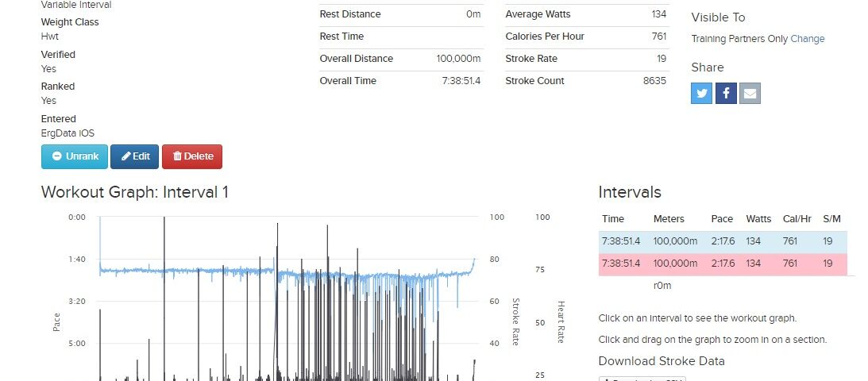
Task: Select the pink highlighted interval row
Action: click(x=726, y=264)
